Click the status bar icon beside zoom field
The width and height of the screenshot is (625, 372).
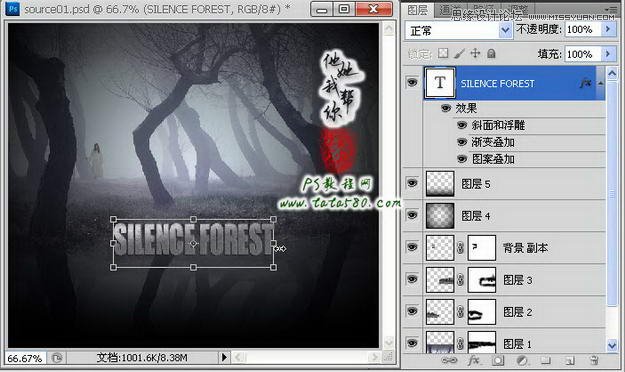point(57,358)
